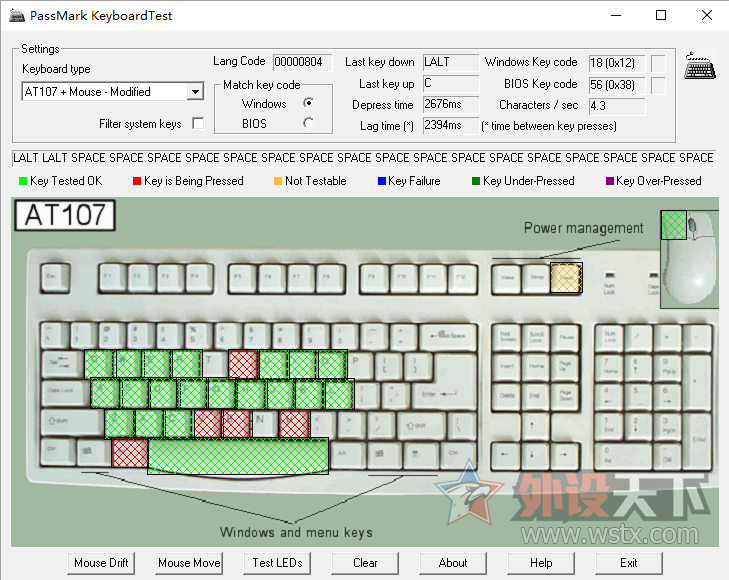
Task: Open Help
Action: [541, 563]
